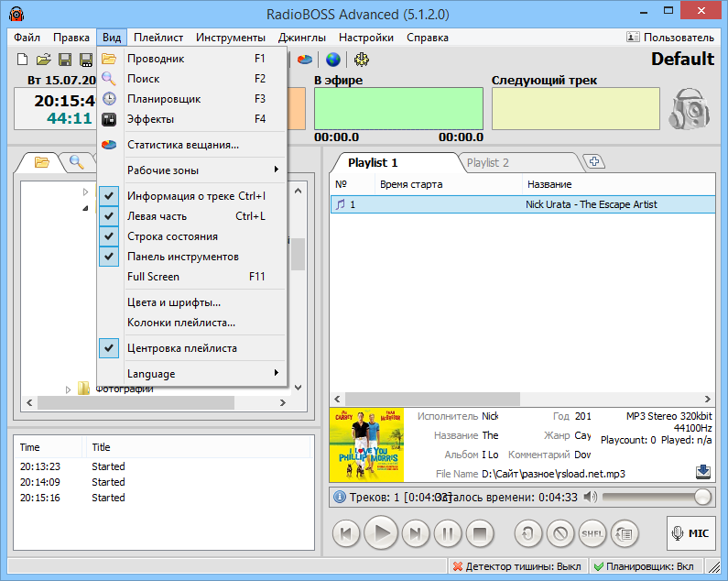Click the New playlist toolbar icon

[x=22, y=59]
